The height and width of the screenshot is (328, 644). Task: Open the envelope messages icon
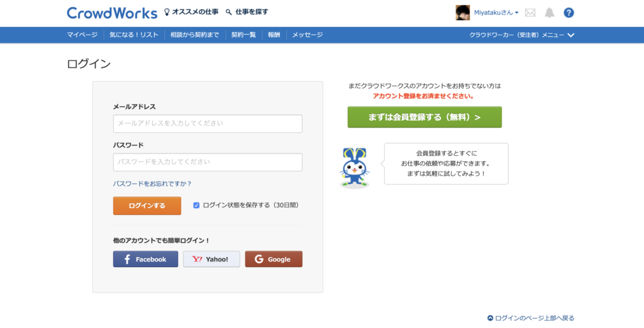530,13
